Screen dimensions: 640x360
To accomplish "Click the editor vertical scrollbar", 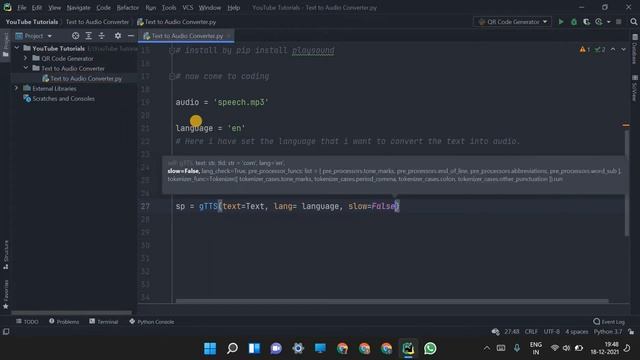I will (627, 183).
